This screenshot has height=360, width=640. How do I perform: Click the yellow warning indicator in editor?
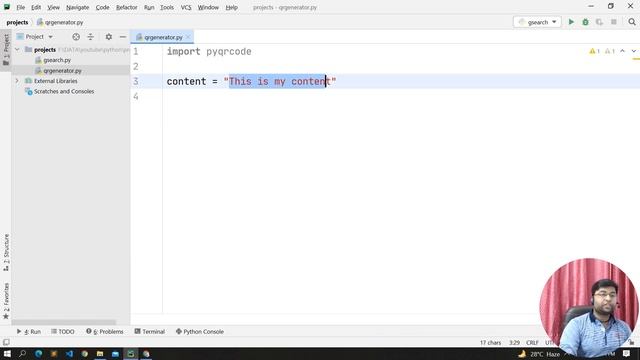click(x=594, y=51)
